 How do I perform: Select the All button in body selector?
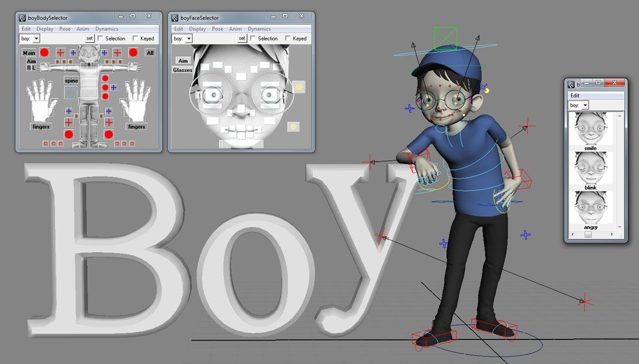[x=150, y=53]
